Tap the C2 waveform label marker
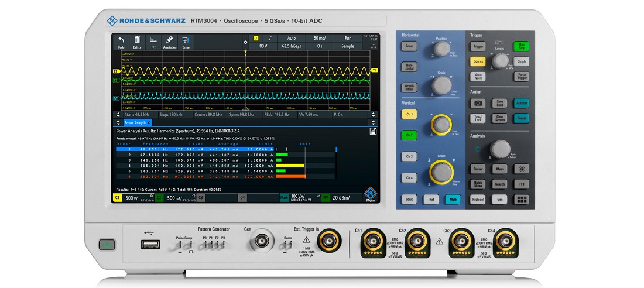Image resolution: width=644 pixels, height=288 pixels. tap(116, 80)
